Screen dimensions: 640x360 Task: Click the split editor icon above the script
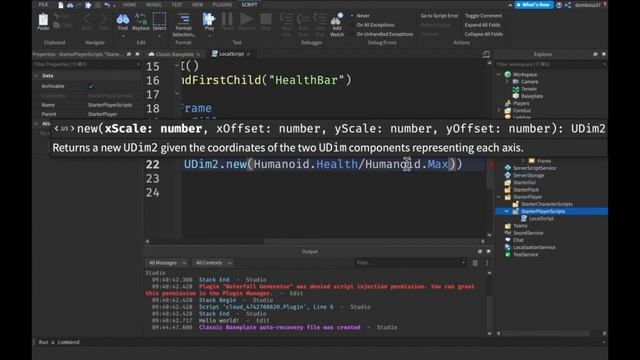(486, 54)
